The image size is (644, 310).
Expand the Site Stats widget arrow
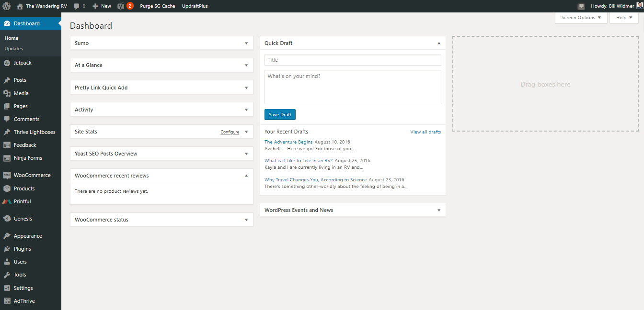click(246, 132)
